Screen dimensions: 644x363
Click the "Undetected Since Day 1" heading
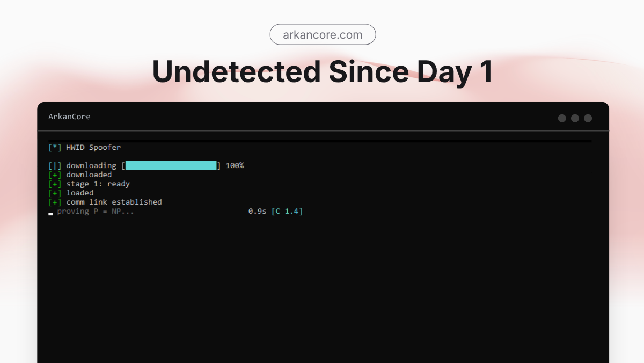[322, 72]
